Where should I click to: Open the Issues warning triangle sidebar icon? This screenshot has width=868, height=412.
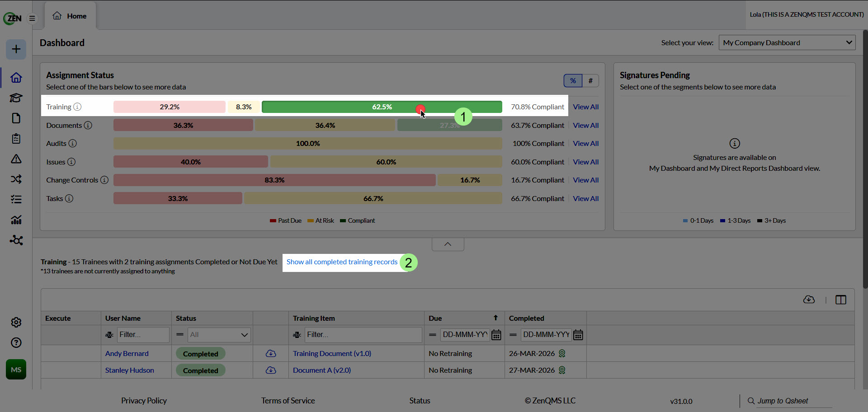[16, 159]
